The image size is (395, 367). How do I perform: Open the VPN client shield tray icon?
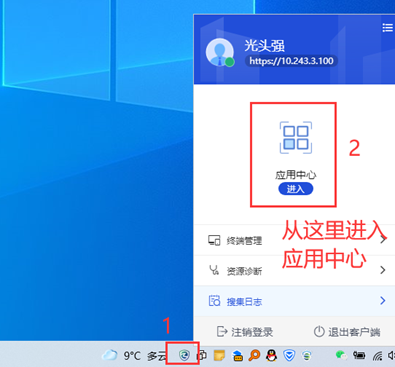pos(184,355)
